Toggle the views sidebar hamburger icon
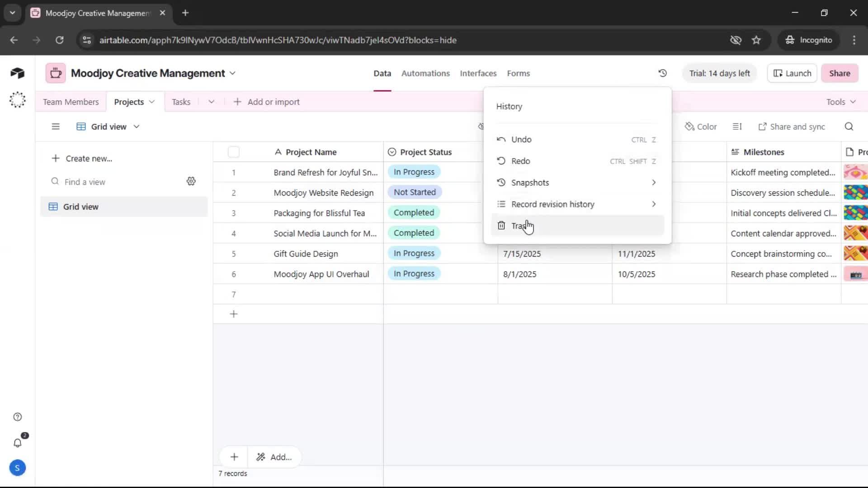 point(56,127)
